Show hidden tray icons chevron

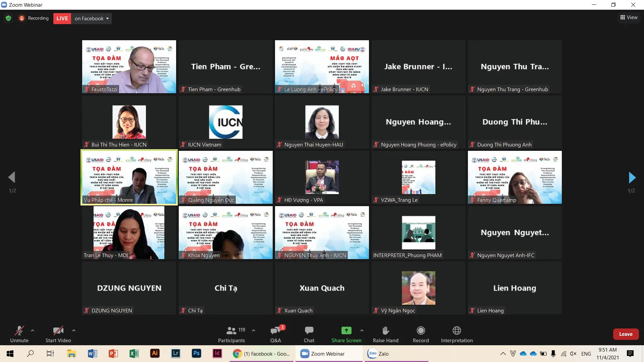pos(503,354)
